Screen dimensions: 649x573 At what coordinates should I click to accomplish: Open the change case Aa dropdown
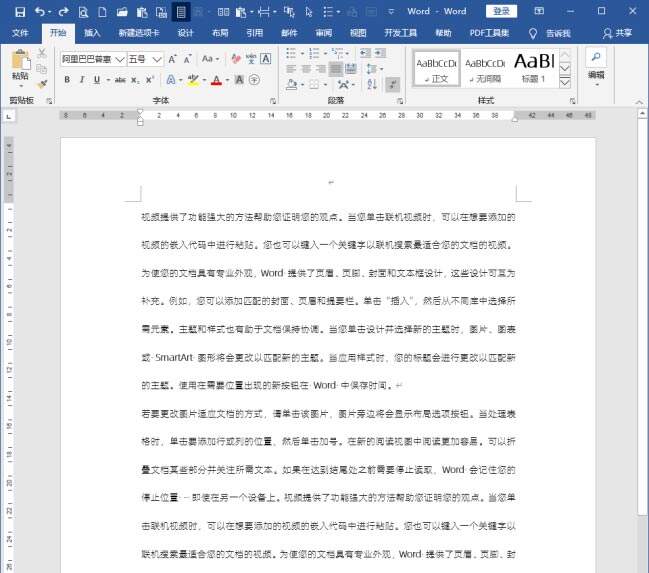(x=210, y=59)
